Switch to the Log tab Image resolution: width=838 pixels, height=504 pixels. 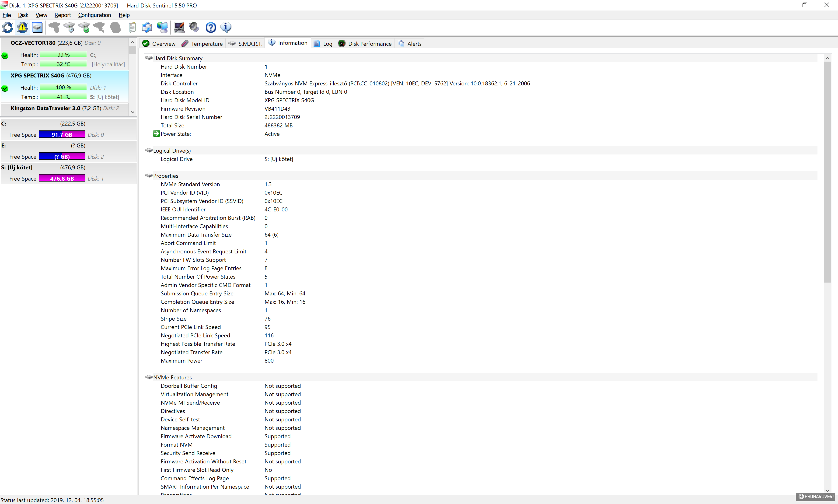click(x=323, y=43)
